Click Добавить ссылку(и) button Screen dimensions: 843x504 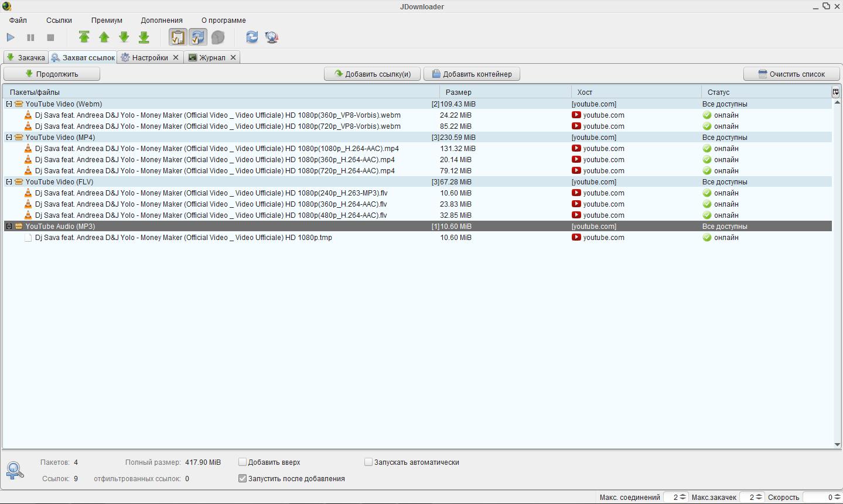[x=373, y=74]
